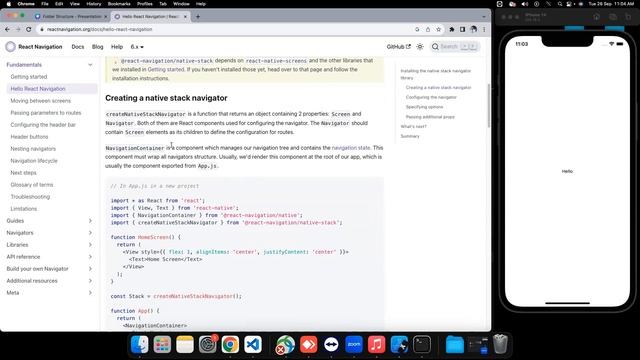Reload the React Navigation page
Viewport: 640px width, 360px height.
click(29, 29)
